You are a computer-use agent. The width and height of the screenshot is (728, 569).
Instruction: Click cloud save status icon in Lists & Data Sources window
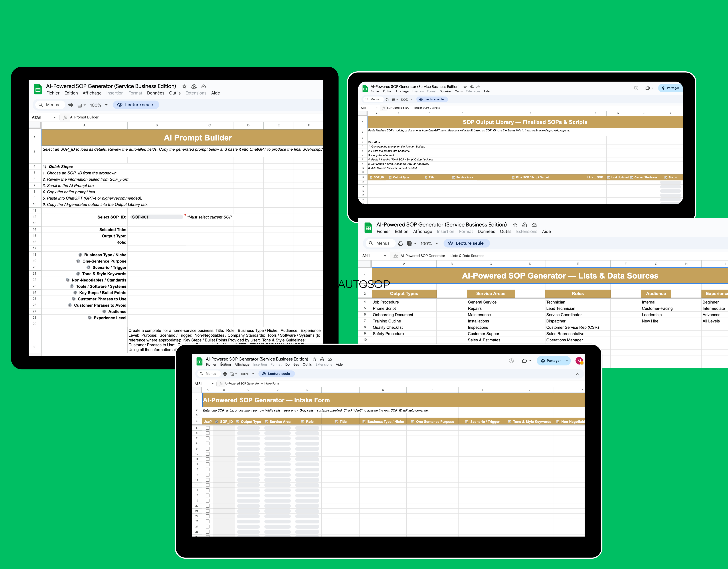point(534,225)
